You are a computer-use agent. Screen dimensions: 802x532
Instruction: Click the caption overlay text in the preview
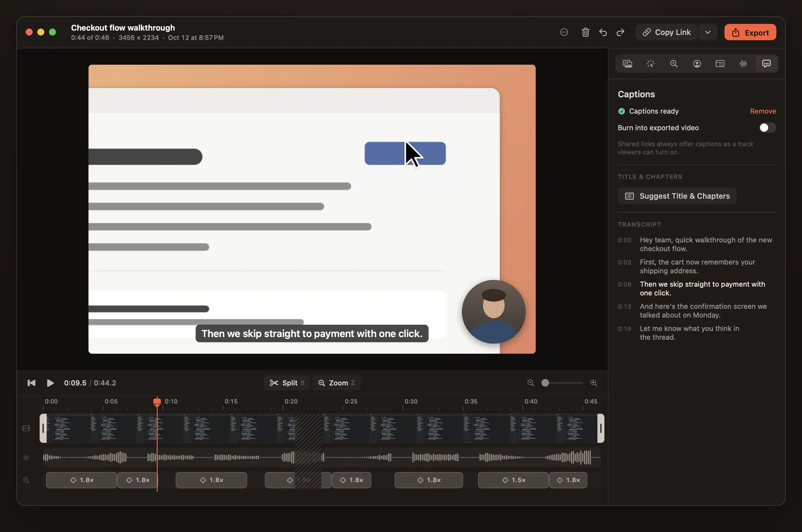[312, 334]
